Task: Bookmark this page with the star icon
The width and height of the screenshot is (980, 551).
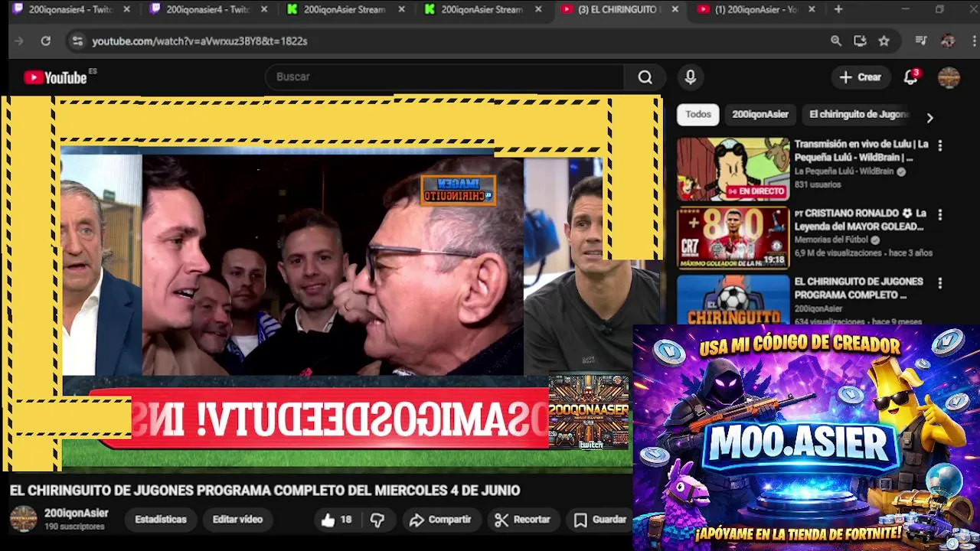Action: click(884, 41)
